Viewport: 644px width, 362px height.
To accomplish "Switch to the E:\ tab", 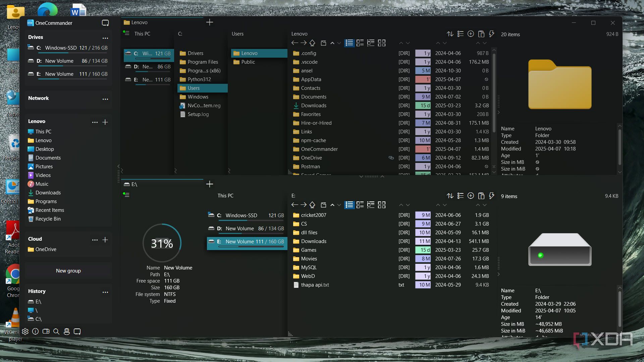I will coord(134,184).
